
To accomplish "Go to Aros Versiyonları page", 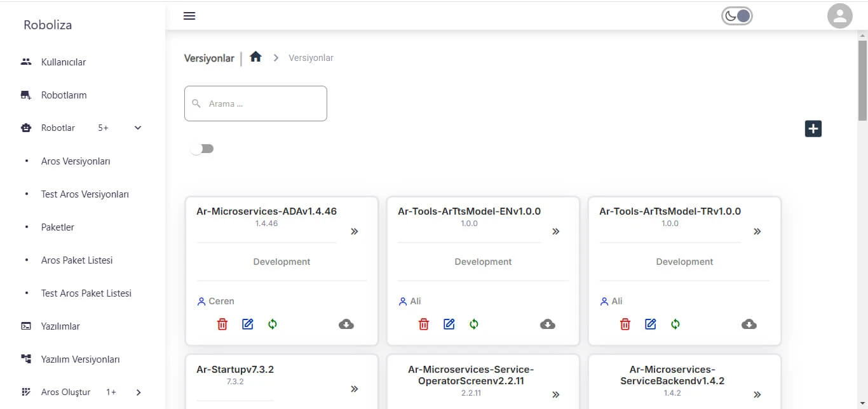I will 76,161.
